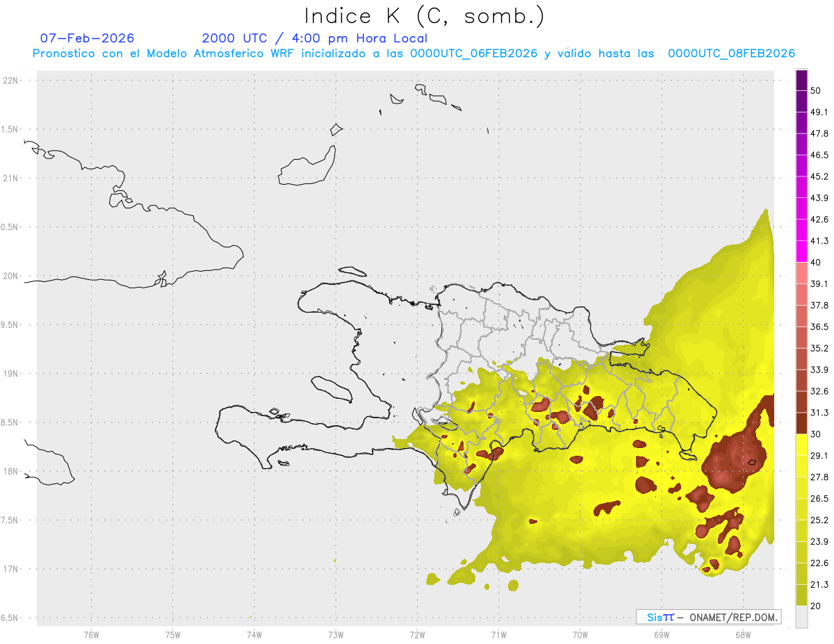
Task: Click the value 49.1 on the color scale
Action: click(x=819, y=112)
